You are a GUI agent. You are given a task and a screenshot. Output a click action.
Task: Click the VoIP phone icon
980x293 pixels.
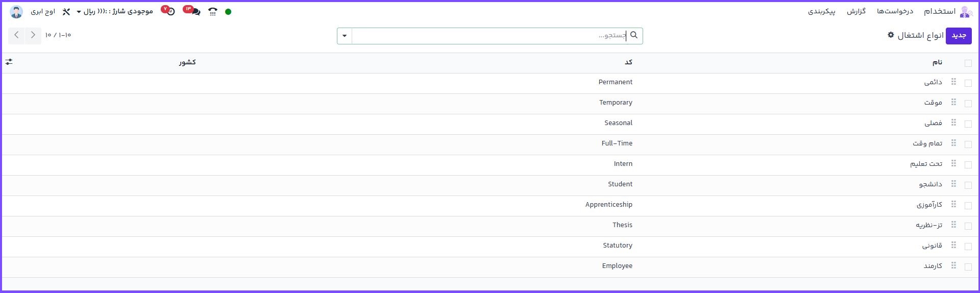(x=213, y=12)
